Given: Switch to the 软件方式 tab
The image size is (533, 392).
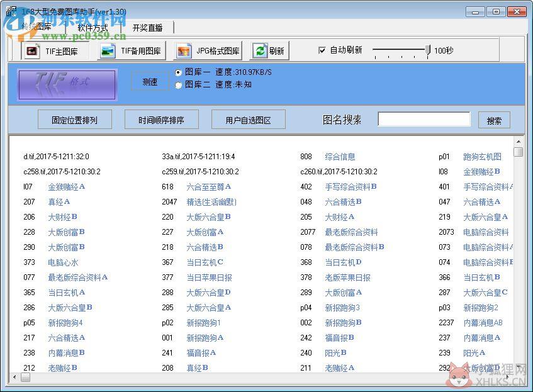Looking at the screenshot, I should click(x=93, y=28).
